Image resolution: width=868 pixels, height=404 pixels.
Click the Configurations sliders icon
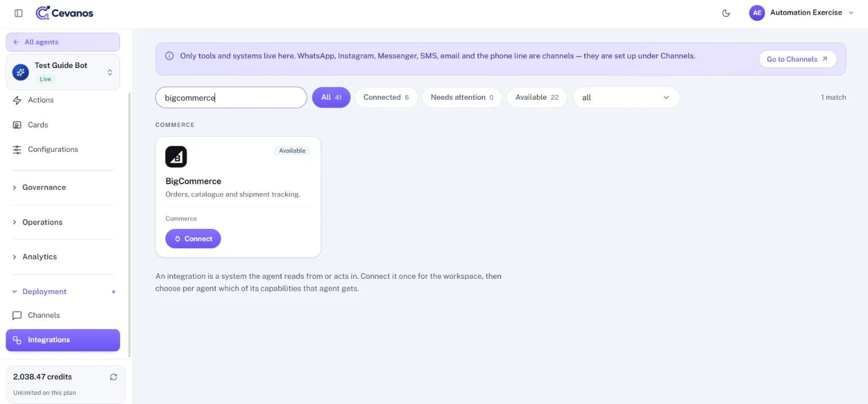click(17, 150)
